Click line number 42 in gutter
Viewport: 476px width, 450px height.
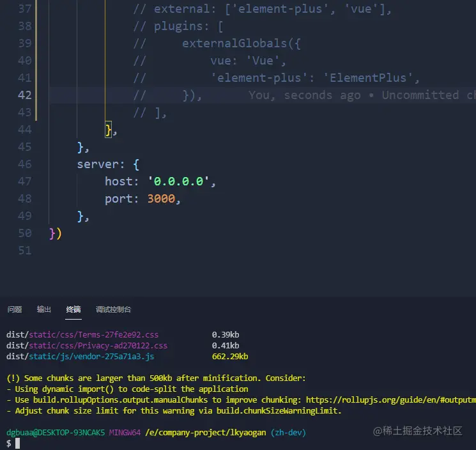coord(25,95)
